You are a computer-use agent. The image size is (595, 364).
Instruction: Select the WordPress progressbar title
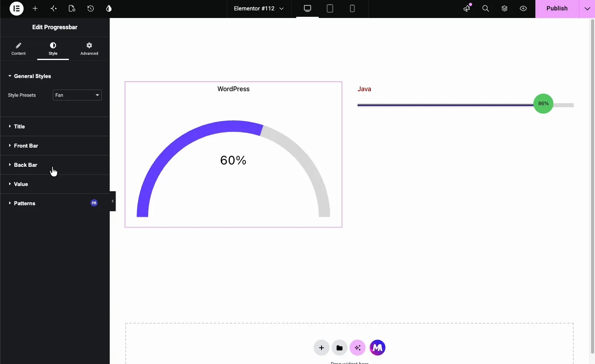point(233,89)
